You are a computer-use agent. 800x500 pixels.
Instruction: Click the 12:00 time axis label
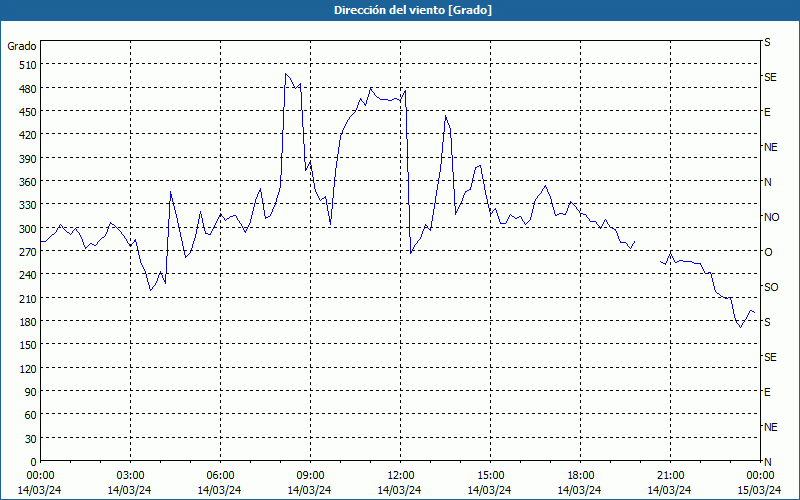point(400,476)
